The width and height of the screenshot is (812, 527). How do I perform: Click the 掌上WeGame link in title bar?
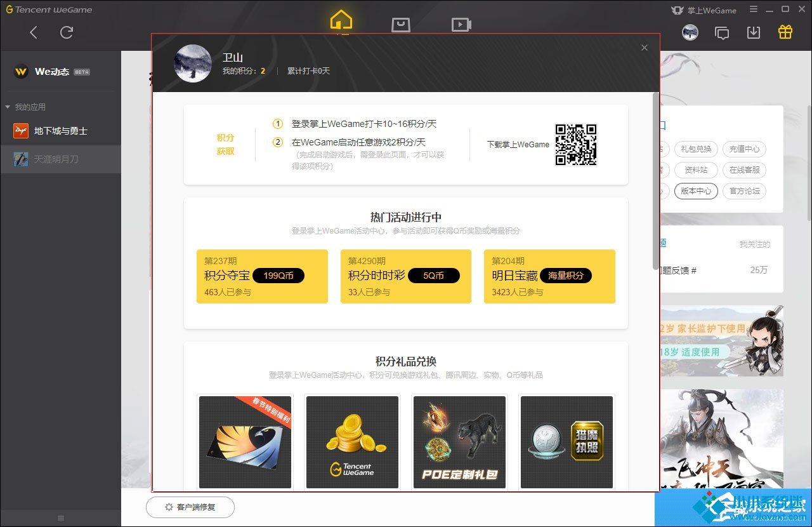[x=704, y=10]
